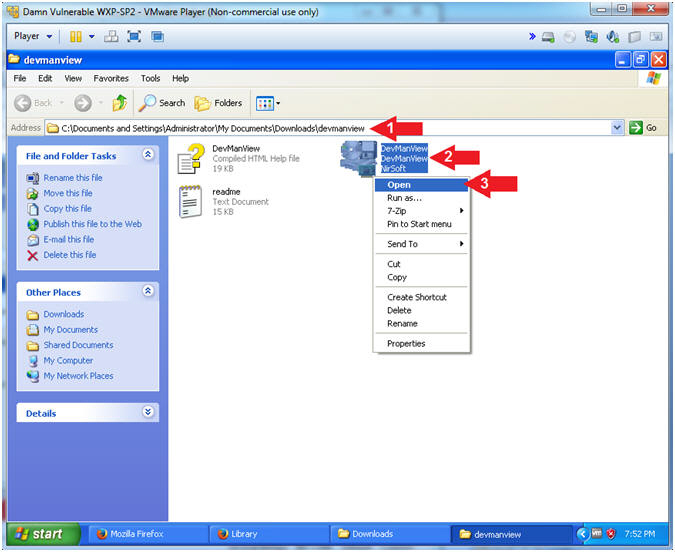Image resolution: width=675 pixels, height=552 pixels.
Task: Choose Cut in context menu
Action: tap(421, 264)
